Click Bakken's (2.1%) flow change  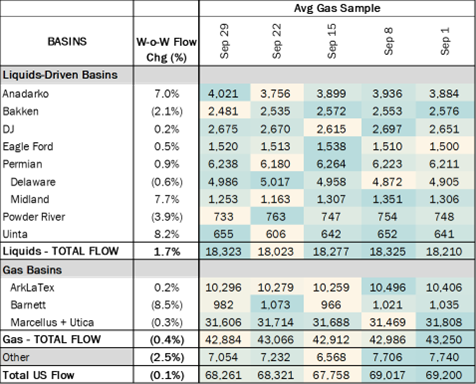(167, 111)
